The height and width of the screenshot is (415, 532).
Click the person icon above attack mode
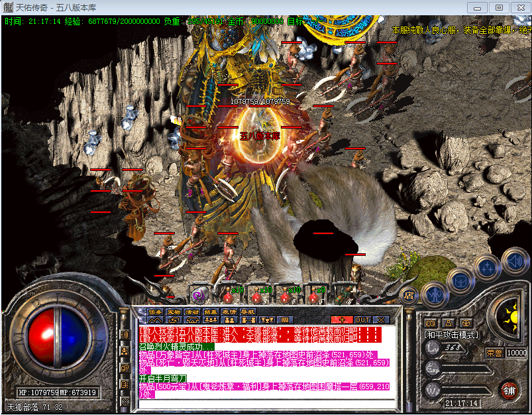coord(449,323)
